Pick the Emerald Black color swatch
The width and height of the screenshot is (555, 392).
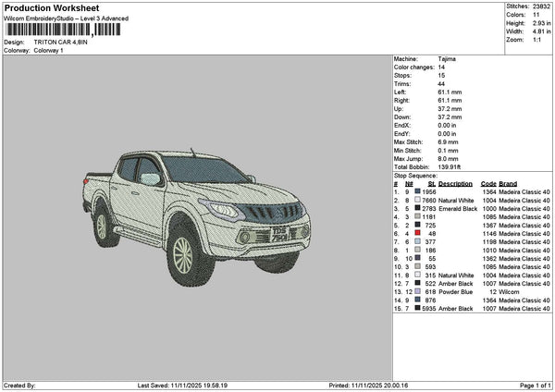click(418, 208)
